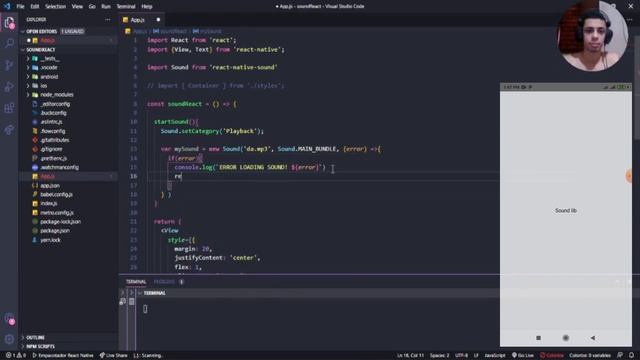Image resolution: width=640 pixels, height=360 pixels.
Task: Open the Explorer view in activity bar
Action: (x=9, y=22)
